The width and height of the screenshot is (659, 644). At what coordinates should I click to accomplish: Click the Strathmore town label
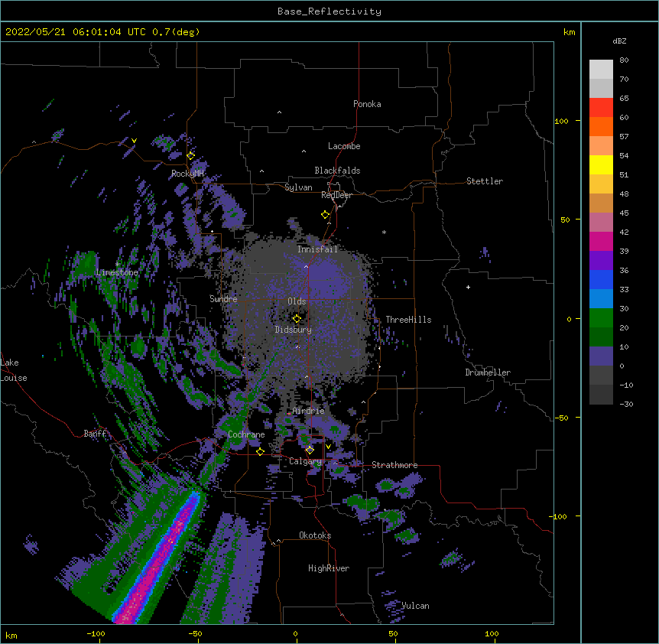394,465
